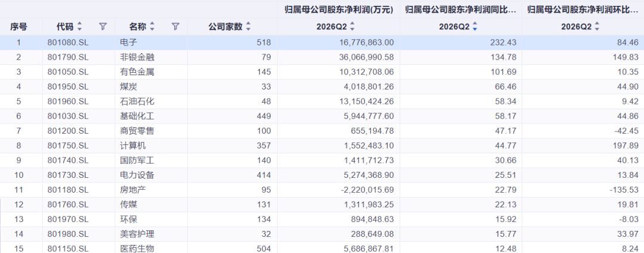Click the 计算机 name cell
Image resolution: width=644 pixels, height=253 pixels.
132,146
